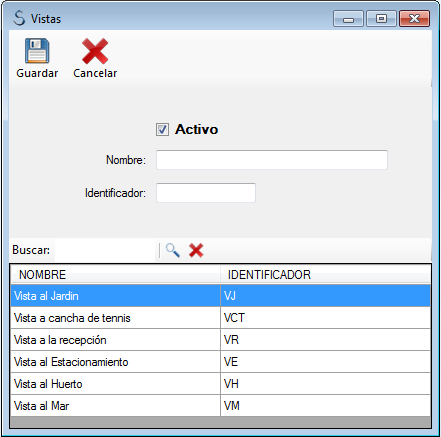441x437 pixels.
Task: Select the Vista al Jardin row
Action: tap(220, 296)
